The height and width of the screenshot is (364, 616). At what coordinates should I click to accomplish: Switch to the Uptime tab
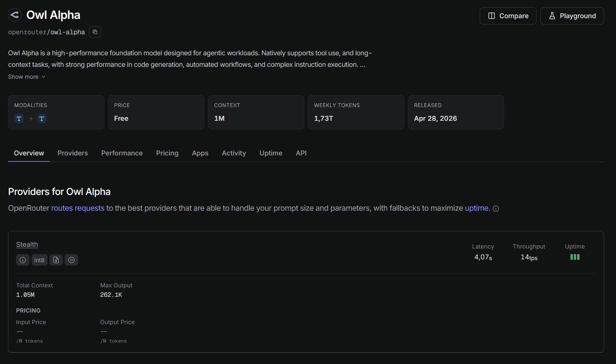coord(271,153)
